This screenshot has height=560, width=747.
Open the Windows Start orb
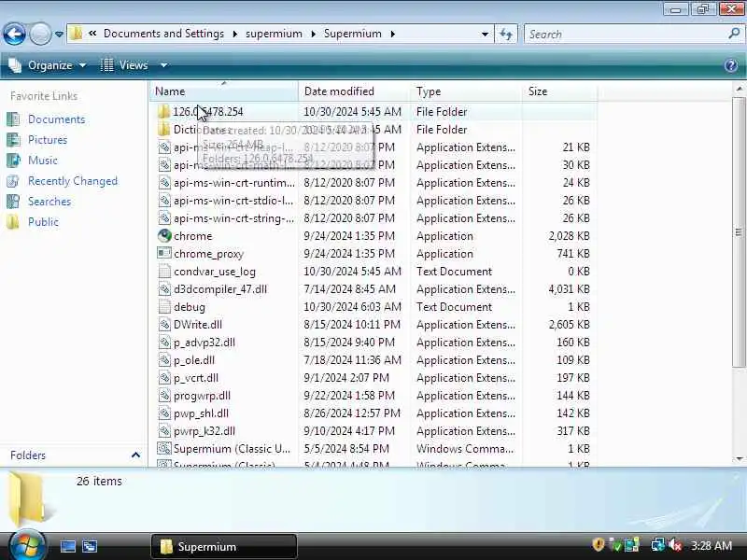pyautogui.click(x=26, y=544)
